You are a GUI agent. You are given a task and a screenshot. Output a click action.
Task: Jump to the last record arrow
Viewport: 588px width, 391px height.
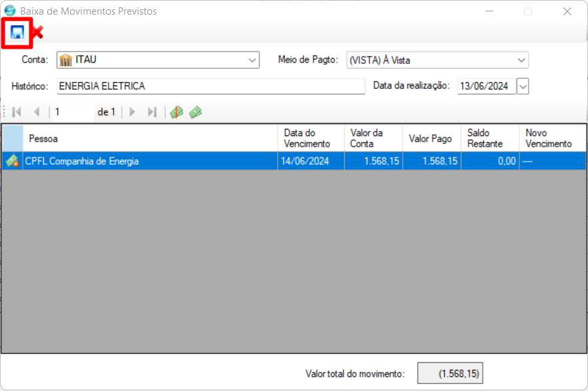pos(152,112)
